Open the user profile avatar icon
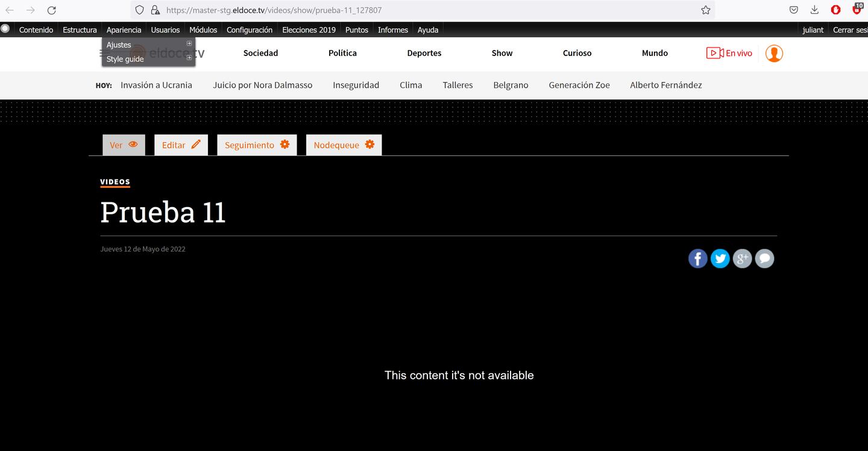The image size is (868, 451). click(x=774, y=54)
